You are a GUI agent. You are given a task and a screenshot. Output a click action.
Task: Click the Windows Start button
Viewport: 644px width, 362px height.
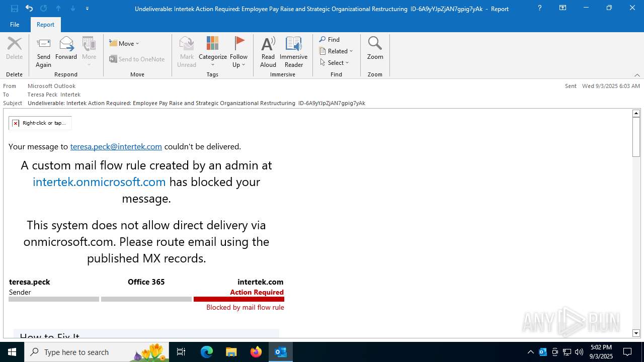coord(12,352)
